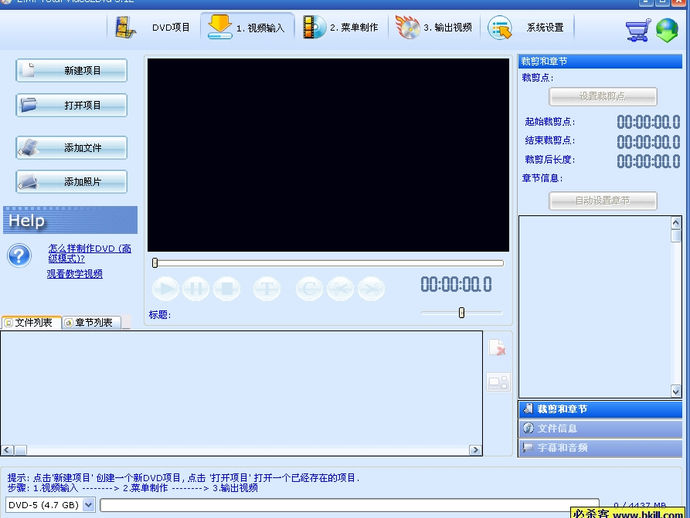The height and width of the screenshot is (518, 690).
Task: Click the scissors cut icon
Action: point(340,289)
